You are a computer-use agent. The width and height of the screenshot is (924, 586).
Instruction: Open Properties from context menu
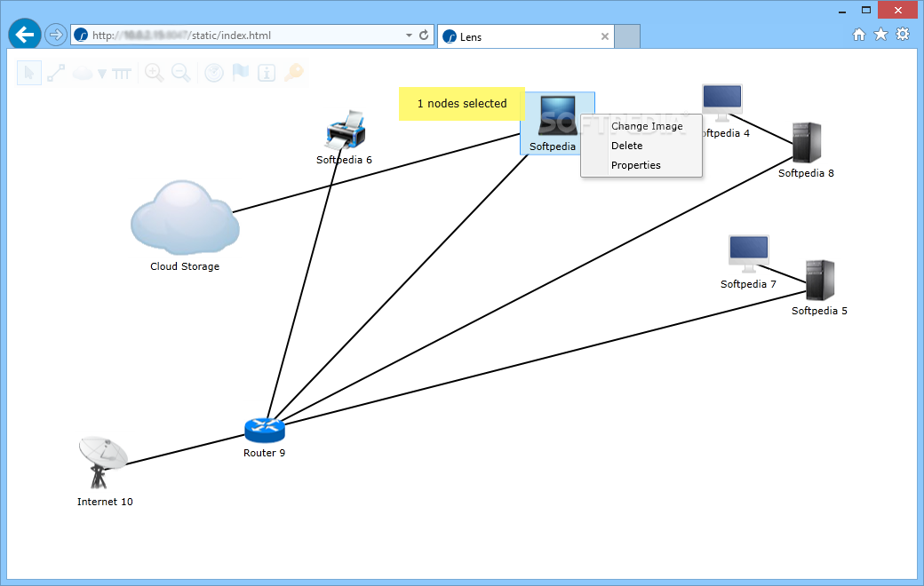coord(636,165)
